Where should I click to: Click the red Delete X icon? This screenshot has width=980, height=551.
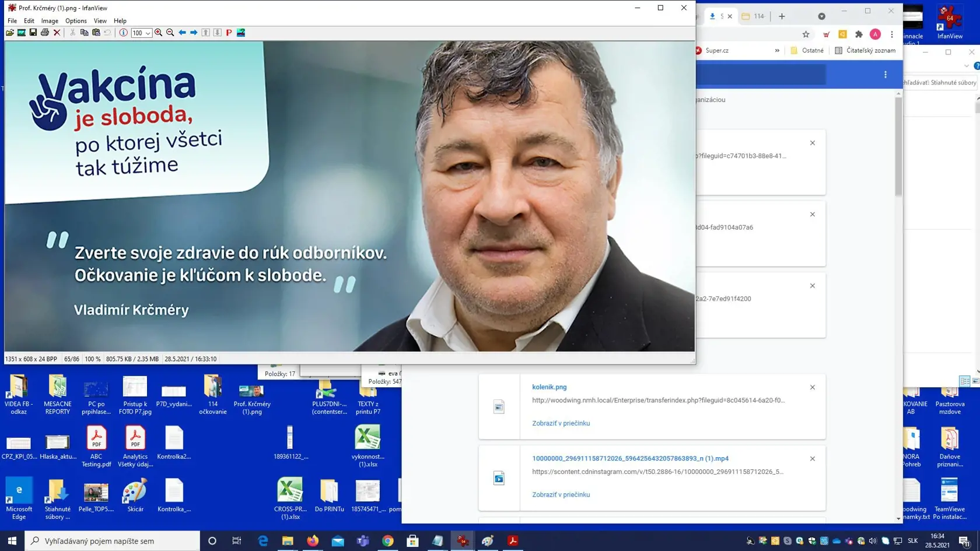point(57,33)
